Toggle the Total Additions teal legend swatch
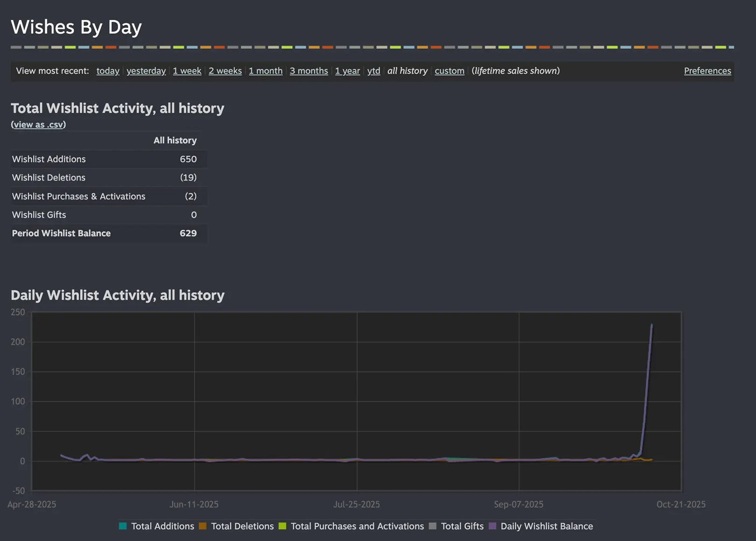The height and width of the screenshot is (541, 756). (123, 526)
